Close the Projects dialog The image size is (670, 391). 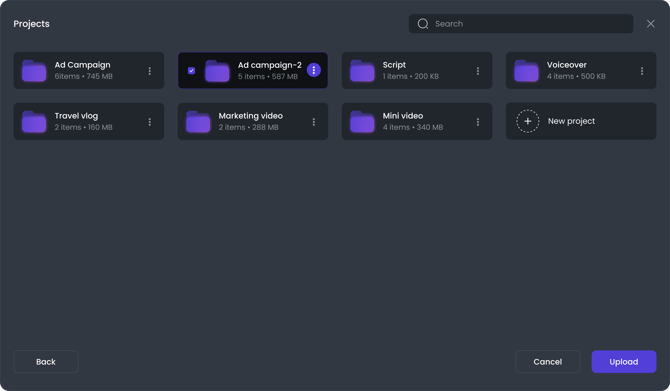pos(650,24)
